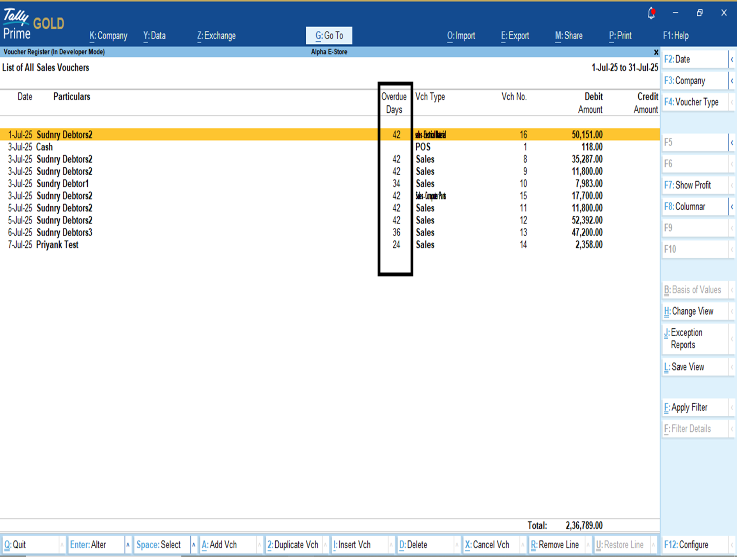Restore down the application window
737x560 pixels.
click(x=700, y=13)
